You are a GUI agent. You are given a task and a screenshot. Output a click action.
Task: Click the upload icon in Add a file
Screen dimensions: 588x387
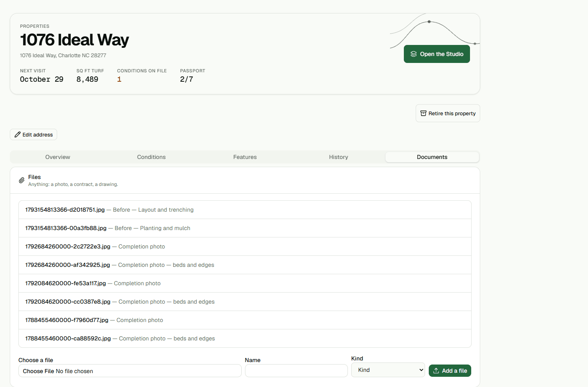436,371
